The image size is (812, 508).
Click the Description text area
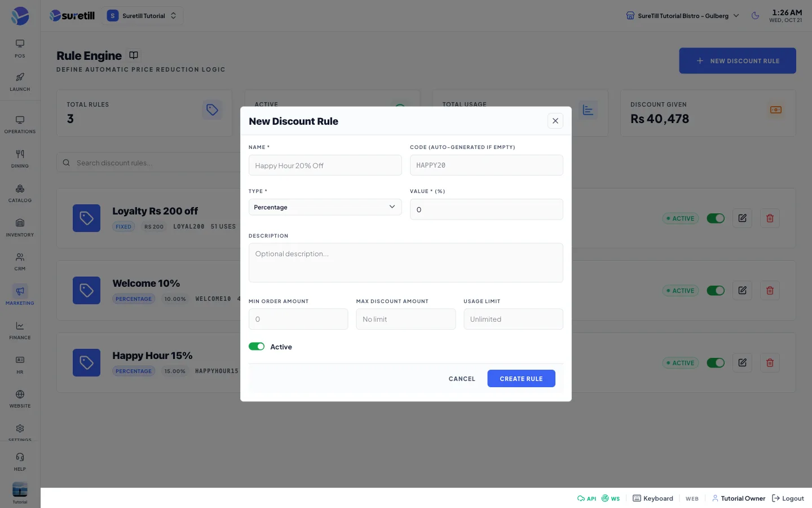pyautogui.click(x=406, y=263)
